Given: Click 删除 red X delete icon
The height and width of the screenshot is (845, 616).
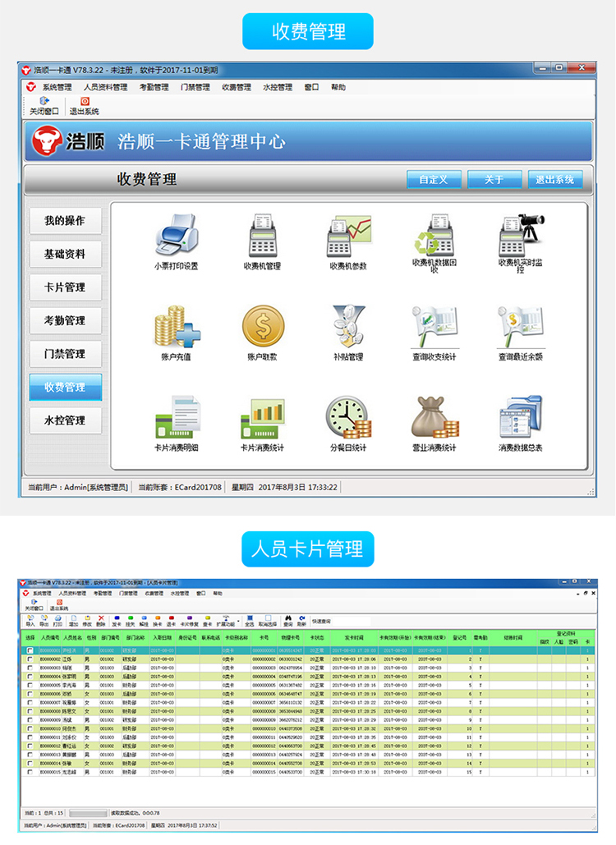Looking at the screenshot, I should click(101, 621).
